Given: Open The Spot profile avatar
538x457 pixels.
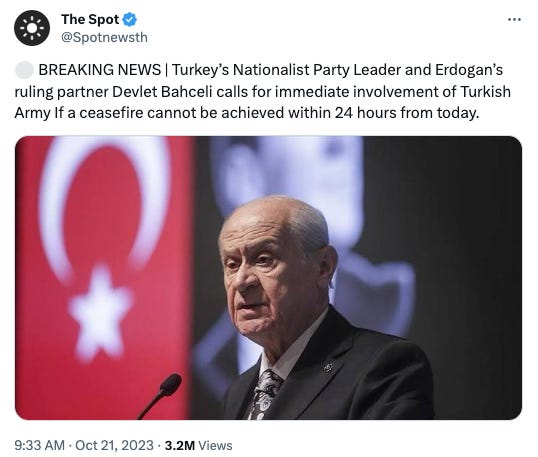Looking at the screenshot, I should coord(32,28).
